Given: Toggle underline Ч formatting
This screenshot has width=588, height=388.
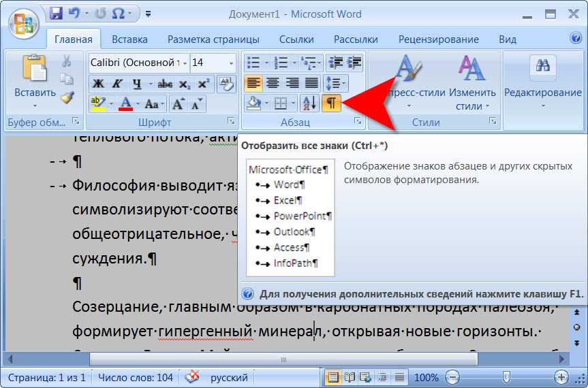Looking at the screenshot, I should (x=137, y=84).
